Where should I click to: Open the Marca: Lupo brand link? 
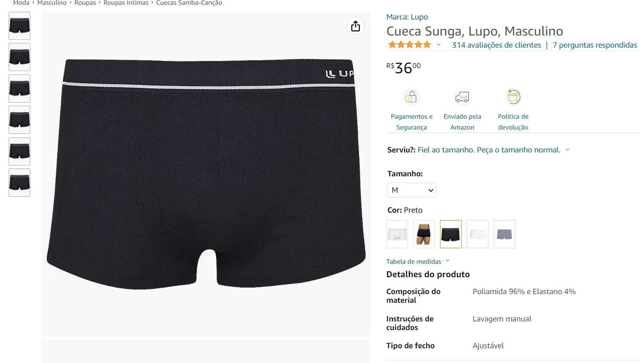pyautogui.click(x=407, y=17)
